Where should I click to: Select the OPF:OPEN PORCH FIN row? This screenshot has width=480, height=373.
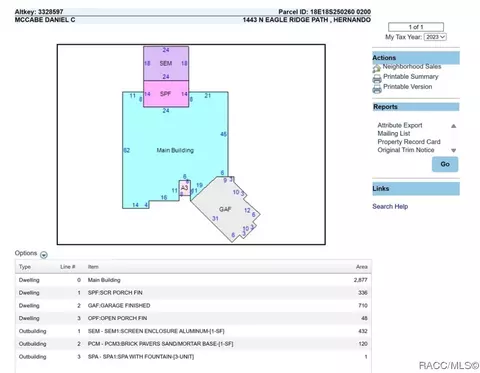(193, 318)
